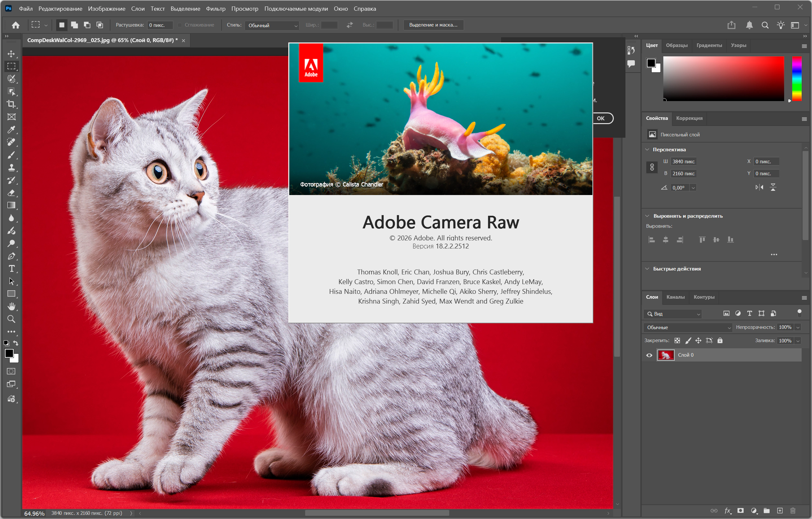Click the Растушевка input field

(160, 25)
